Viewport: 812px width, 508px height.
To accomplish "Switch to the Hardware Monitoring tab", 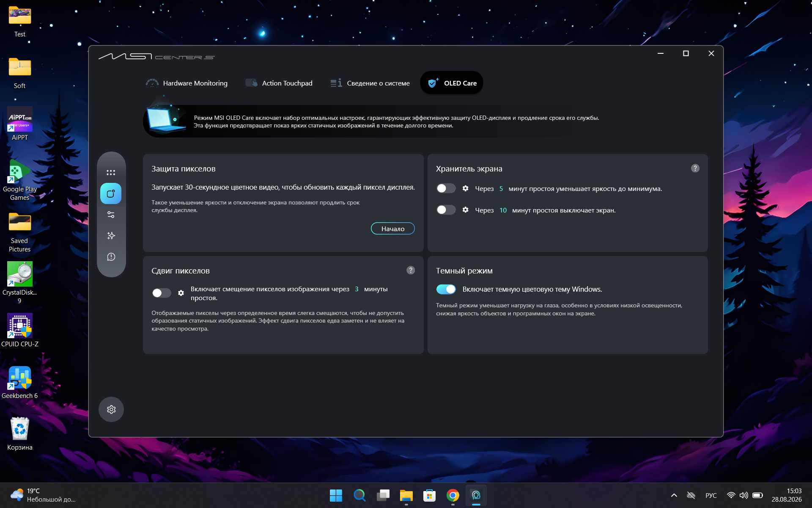I will tap(187, 83).
